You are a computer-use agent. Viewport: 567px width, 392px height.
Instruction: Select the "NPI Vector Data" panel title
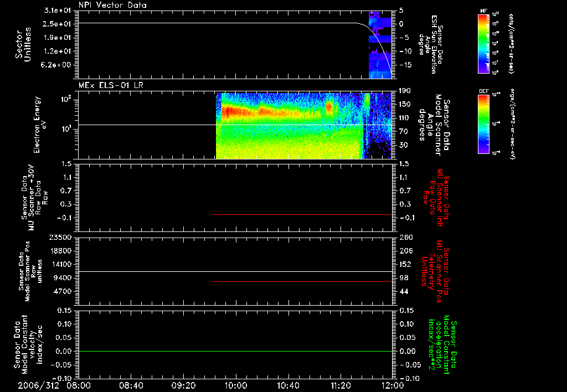tap(112, 5)
